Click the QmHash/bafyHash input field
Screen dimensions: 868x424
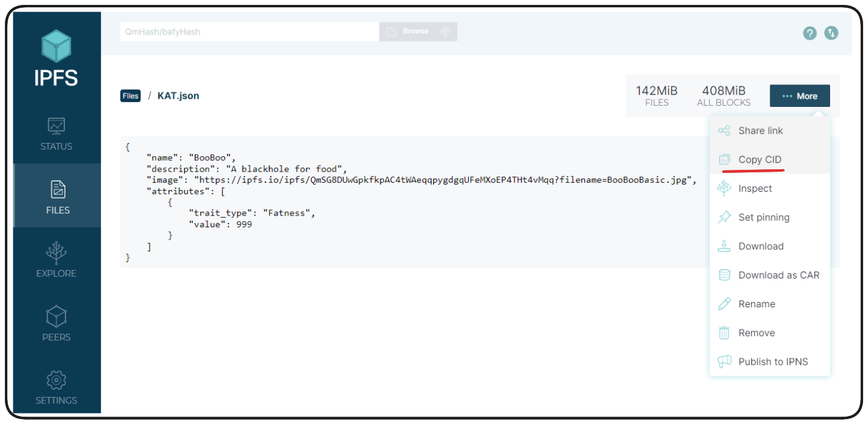click(249, 32)
